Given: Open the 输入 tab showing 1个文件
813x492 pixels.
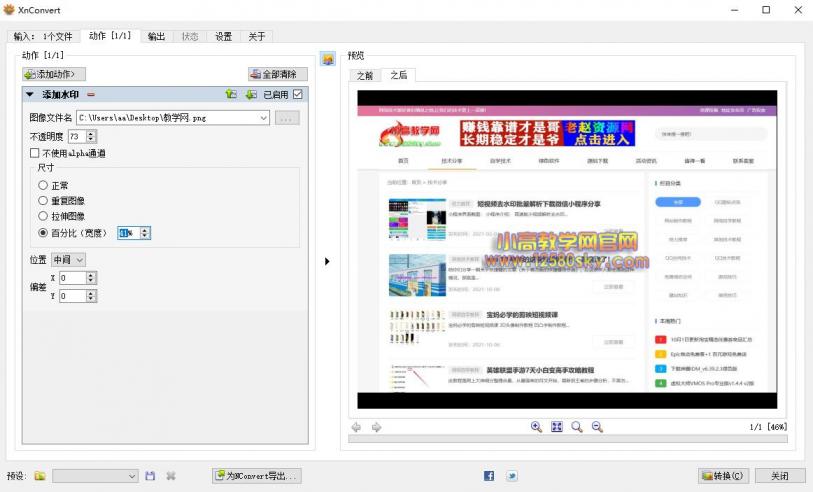Looking at the screenshot, I should click(x=43, y=36).
